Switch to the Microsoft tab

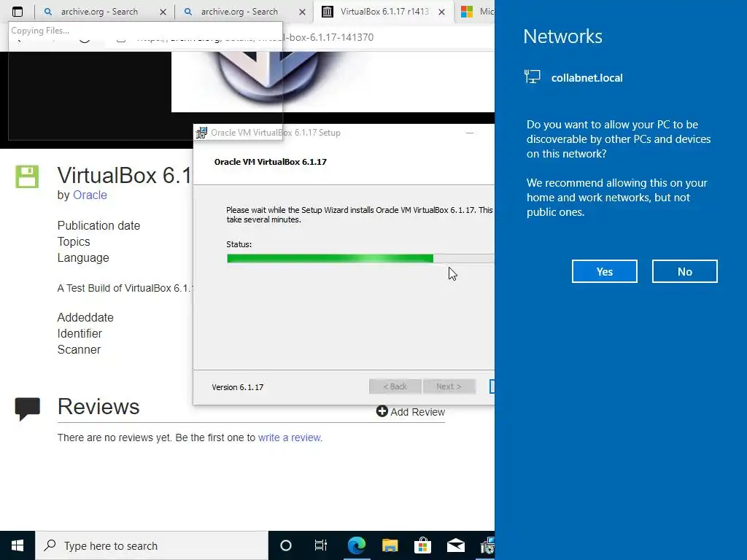coord(477,12)
